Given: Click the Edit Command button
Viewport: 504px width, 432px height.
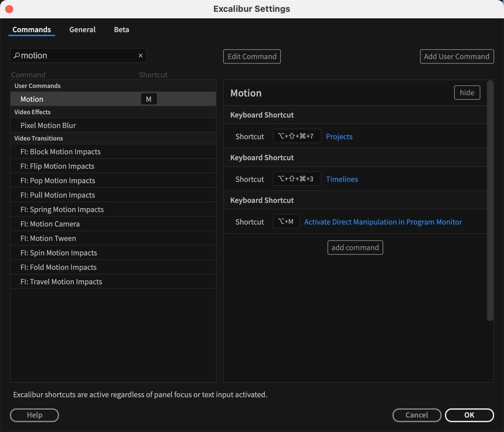Looking at the screenshot, I should coord(252,56).
